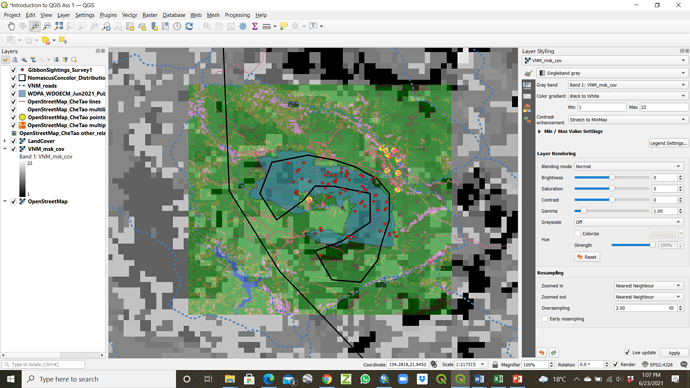Open the Color gradient dropdown
The width and height of the screenshot is (690, 388).
(628, 96)
